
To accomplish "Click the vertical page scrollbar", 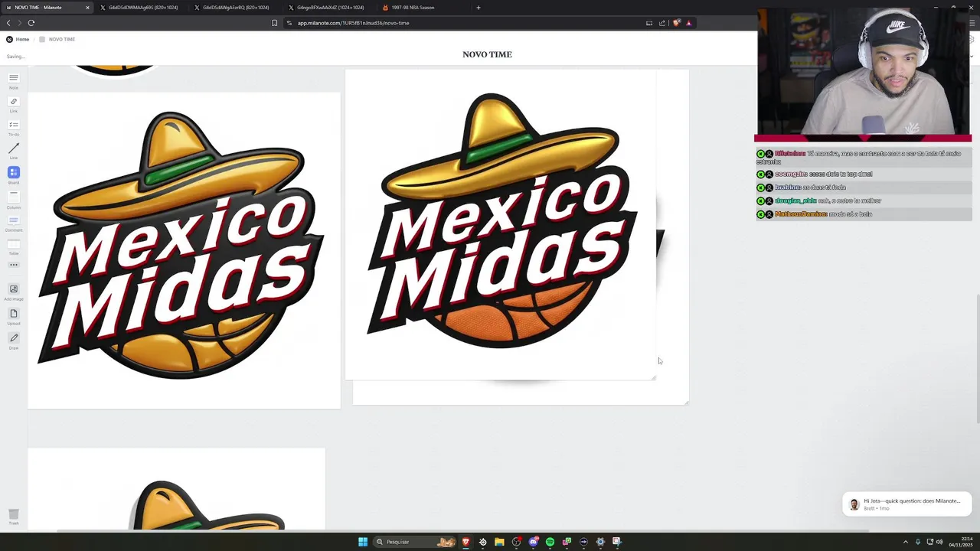I will coord(977,358).
